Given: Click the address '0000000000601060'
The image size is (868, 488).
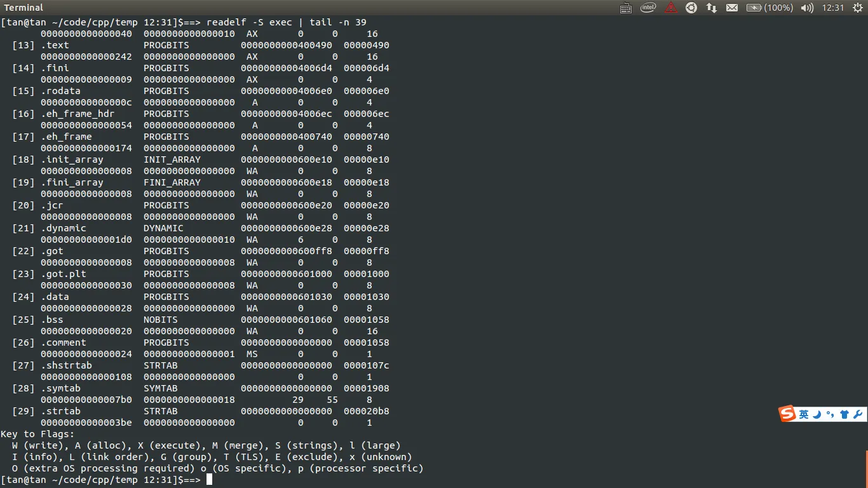Looking at the screenshot, I should pyautogui.click(x=287, y=320).
